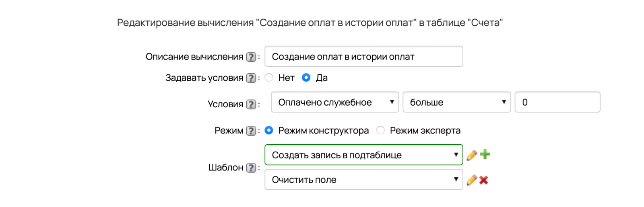Show help for the Режим setting
This screenshot has height=207, width=644.
251,131
